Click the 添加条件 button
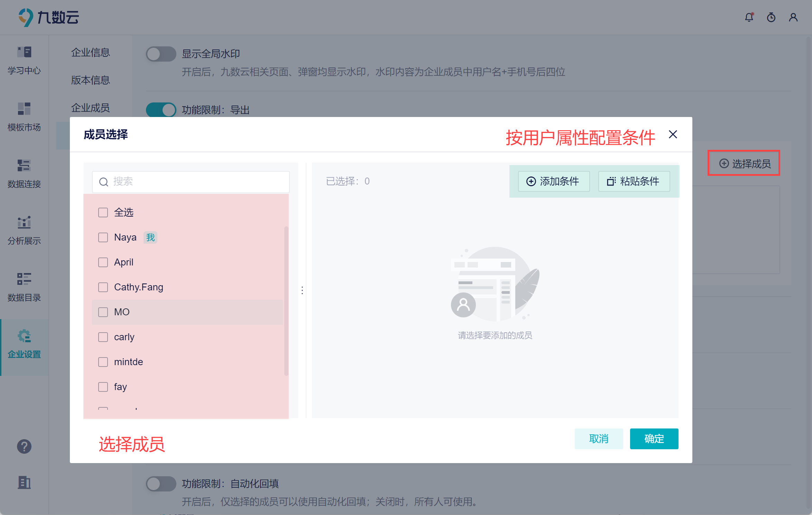This screenshot has width=812, height=515. [553, 181]
